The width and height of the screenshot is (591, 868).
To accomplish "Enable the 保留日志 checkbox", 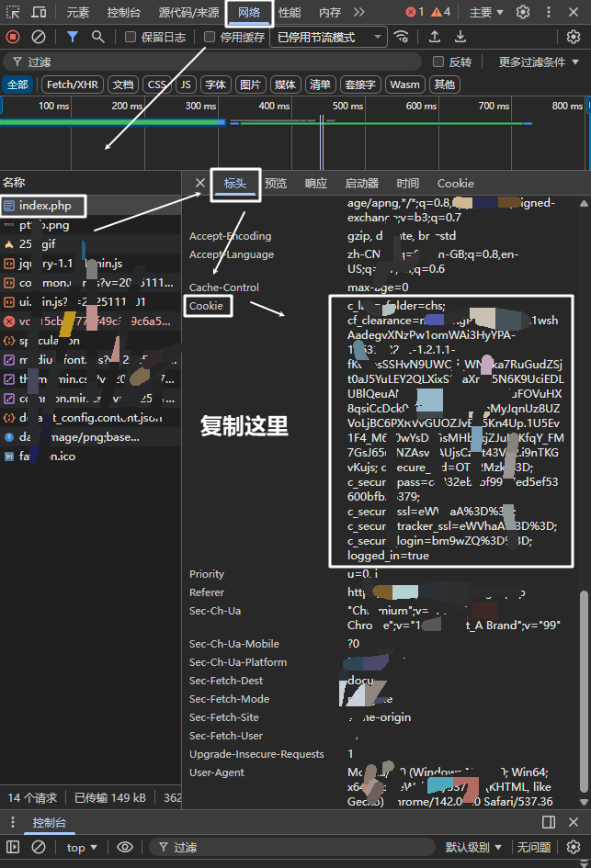I will click(131, 37).
